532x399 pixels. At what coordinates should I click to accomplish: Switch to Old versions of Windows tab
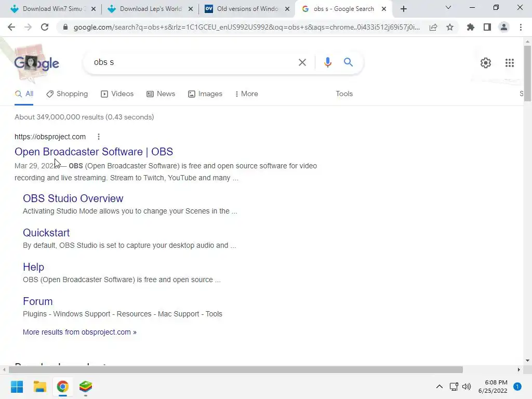point(247,9)
